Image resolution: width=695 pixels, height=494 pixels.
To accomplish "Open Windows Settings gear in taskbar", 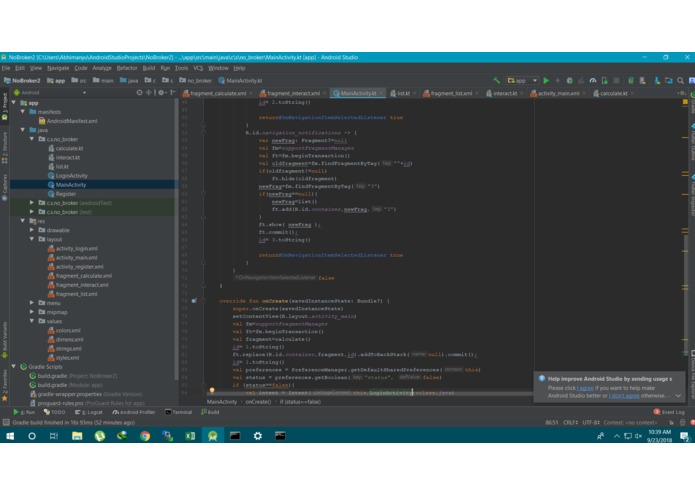I will click(x=258, y=436).
